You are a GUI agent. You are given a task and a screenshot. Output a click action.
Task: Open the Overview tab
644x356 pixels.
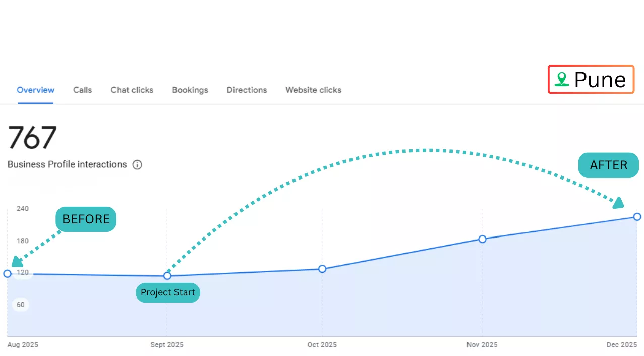pyautogui.click(x=35, y=90)
